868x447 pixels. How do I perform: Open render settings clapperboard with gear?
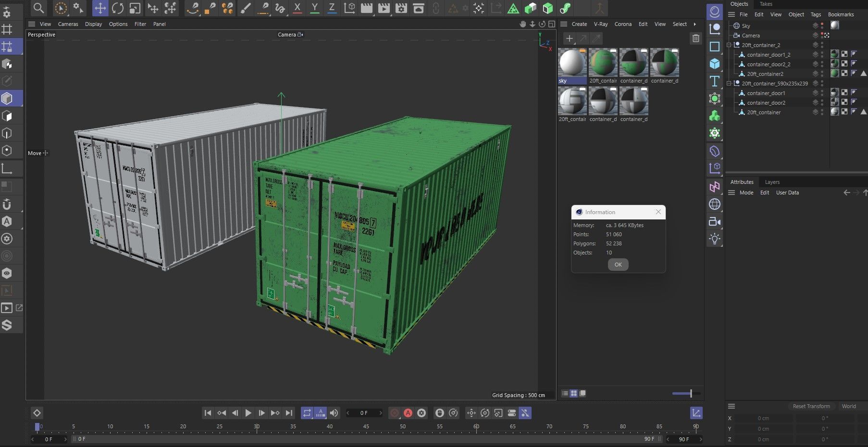pos(401,8)
